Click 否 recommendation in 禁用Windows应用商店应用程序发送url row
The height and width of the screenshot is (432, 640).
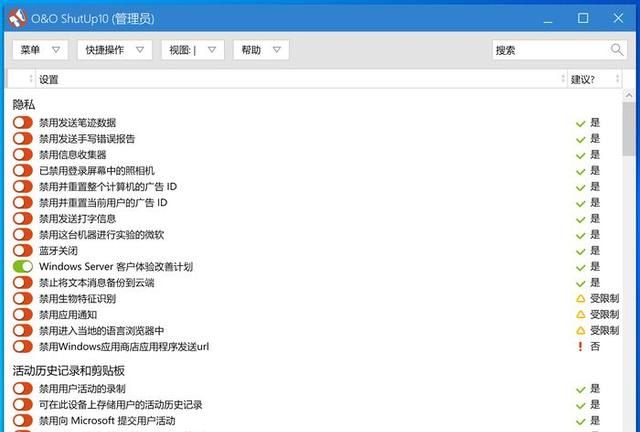click(x=595, y=347)
